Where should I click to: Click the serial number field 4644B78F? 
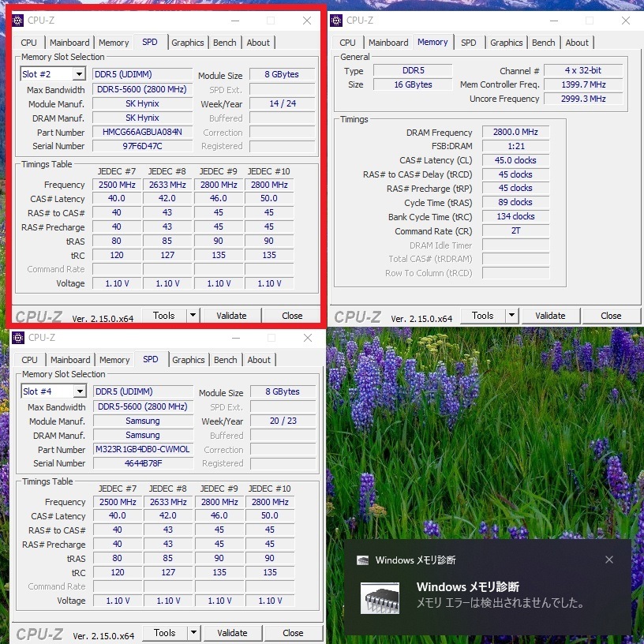(x=143, y=463)
